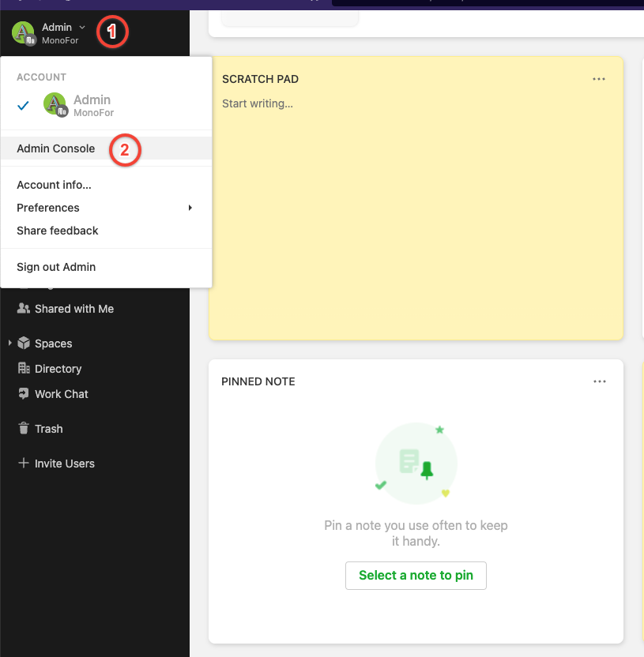Click Sign out Admin

tap(56, 267)
